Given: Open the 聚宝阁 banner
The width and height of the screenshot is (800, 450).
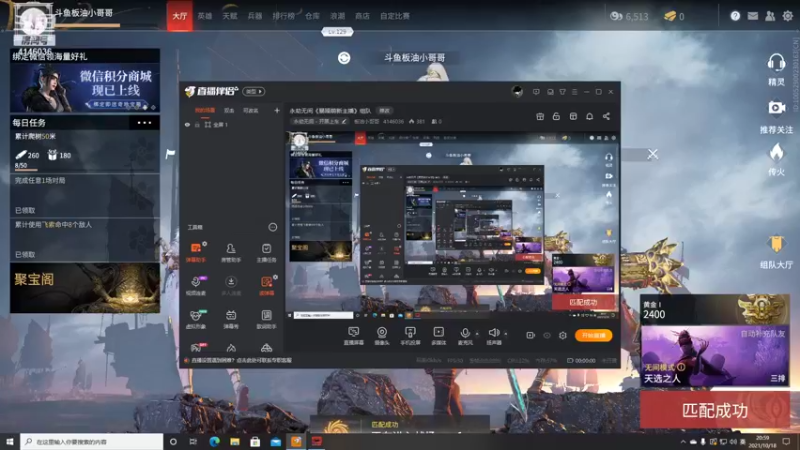Looking at the screenshot, I should tap(85, 288).
